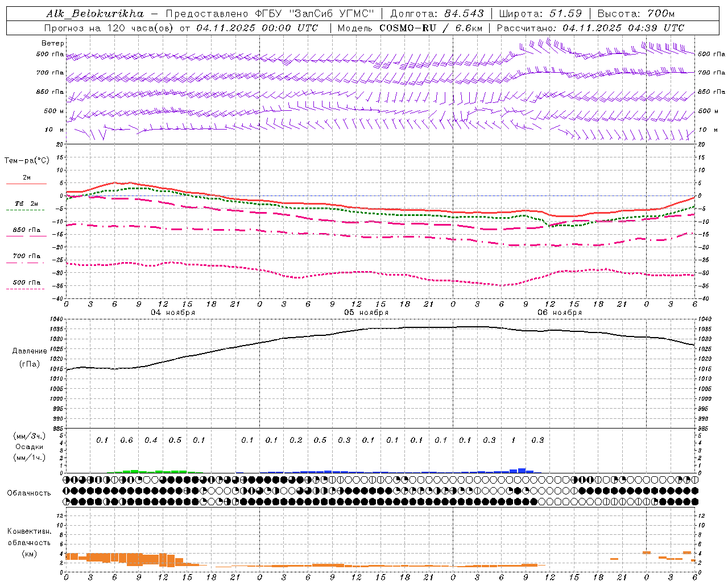Click the (мм/1ч.) precipitation unit label
Viewport: 728px width, 582px height.
click(x=29, y=458)
